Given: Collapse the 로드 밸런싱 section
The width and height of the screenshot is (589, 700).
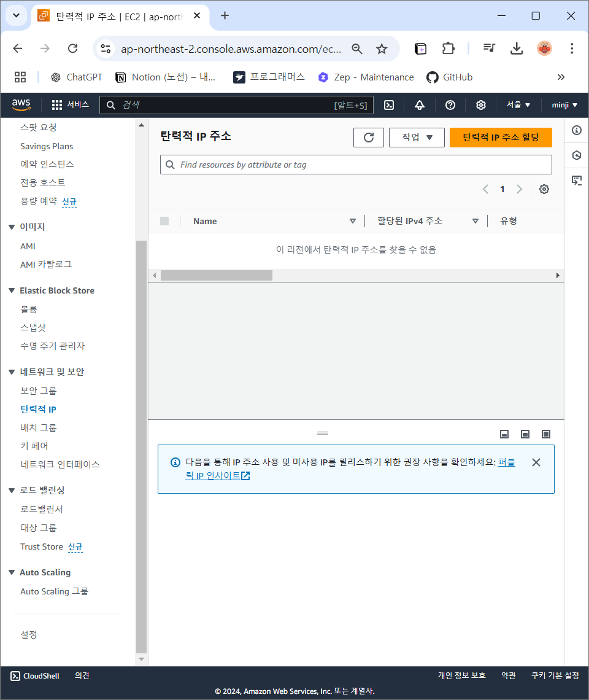Looking at the screenshot, I should pos(12,491).
